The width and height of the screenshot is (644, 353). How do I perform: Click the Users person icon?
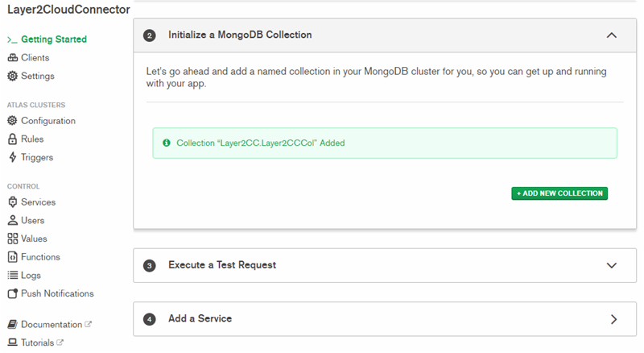12,221
